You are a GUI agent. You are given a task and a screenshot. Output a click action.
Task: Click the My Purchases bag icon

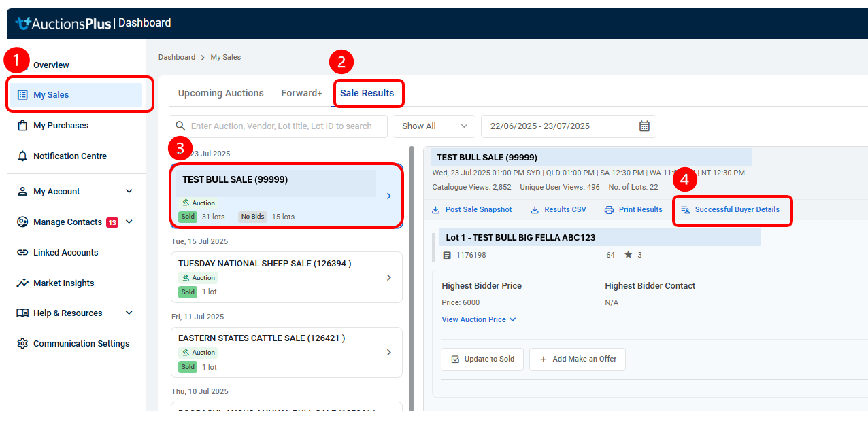(22, 126)
